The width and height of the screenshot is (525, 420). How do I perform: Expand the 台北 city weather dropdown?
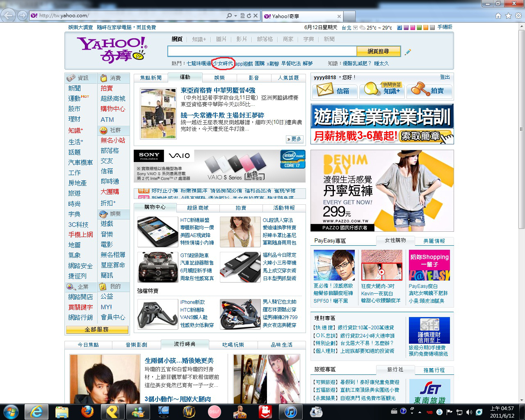point(355,28)
